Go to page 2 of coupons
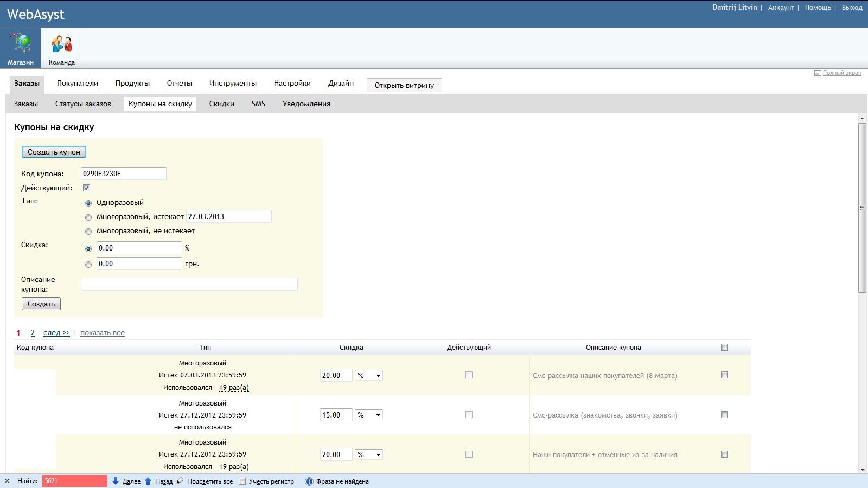The image size is (868, 488). [x=33, y=333]
